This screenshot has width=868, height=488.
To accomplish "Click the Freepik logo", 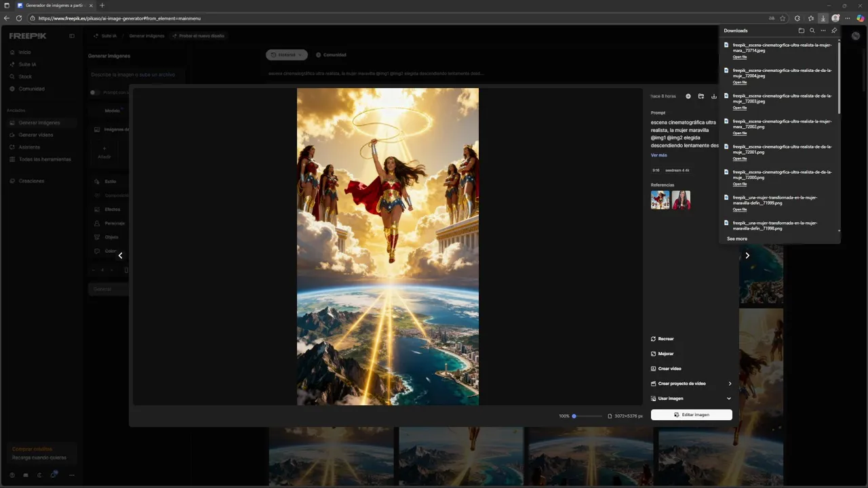I will pyautogui.click(x=28, y=36).
